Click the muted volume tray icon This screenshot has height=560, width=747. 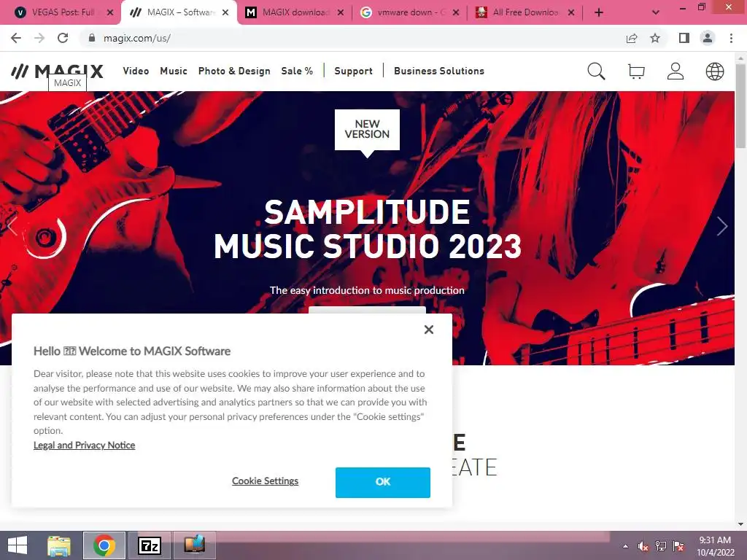(643, 546)
